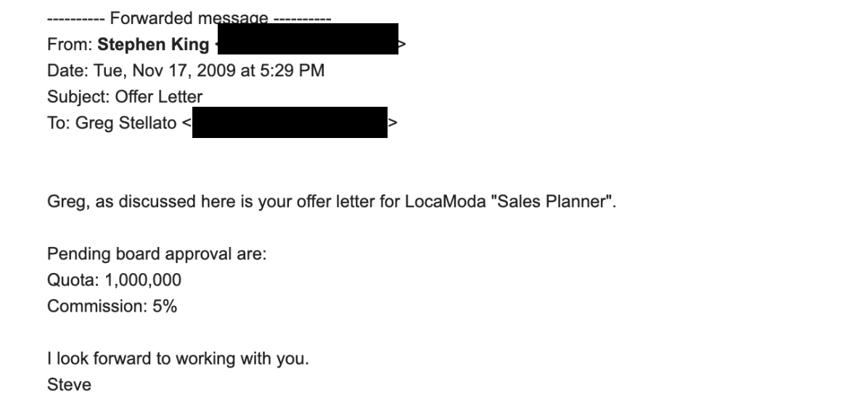Image resolution: width=868 pixels, height=414 pixels.
Task: Click the "Subject:" field label
Action: pos(78,97)
